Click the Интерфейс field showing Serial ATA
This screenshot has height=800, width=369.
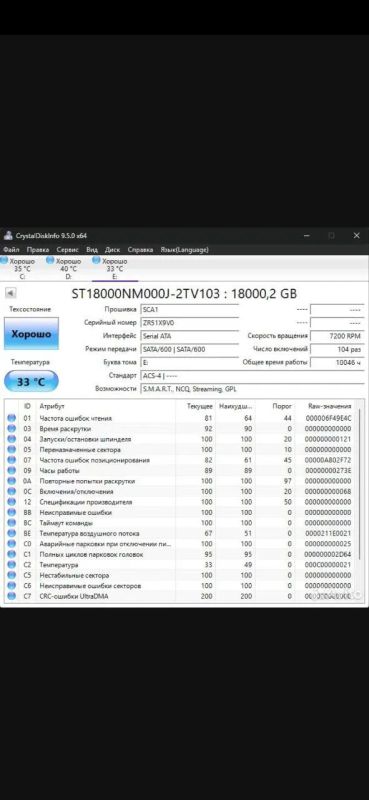pyautogui.click(x=189, y=336)
